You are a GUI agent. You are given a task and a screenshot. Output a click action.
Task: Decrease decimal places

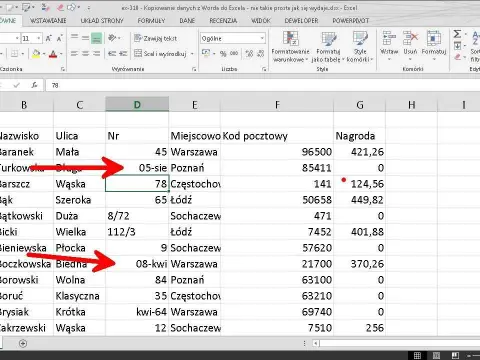pos(261,53)
